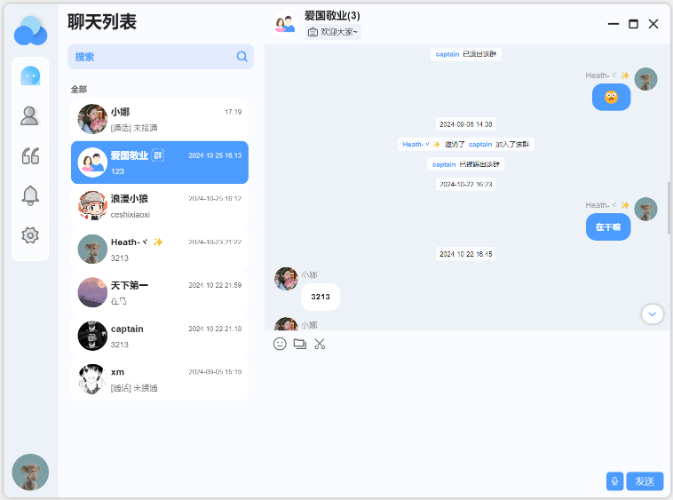Image resolution: width=673 pixels, height=500 pixels.
Task: Click xm's avatar in chat list
Action: tap(92, 379)
